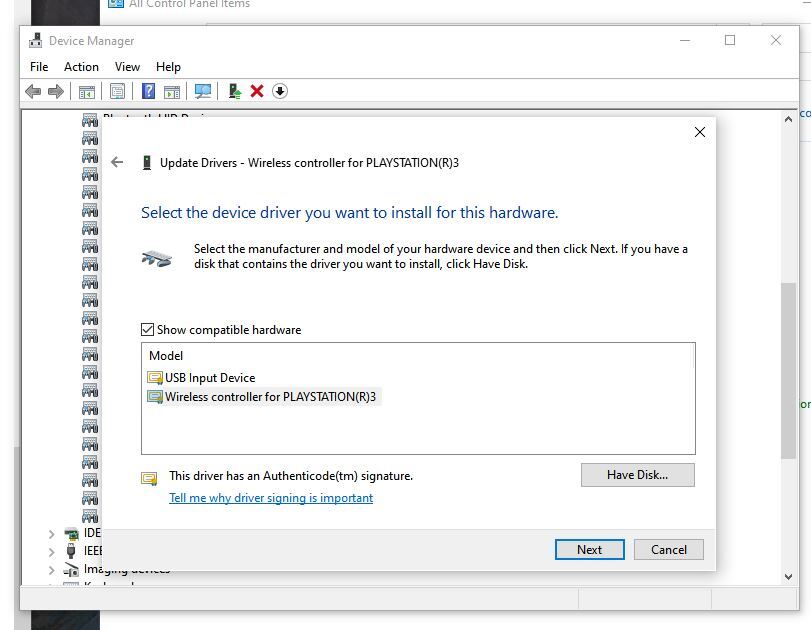Uncheck Show compatible hardware

pyautogui.click(x=147, y=330)
